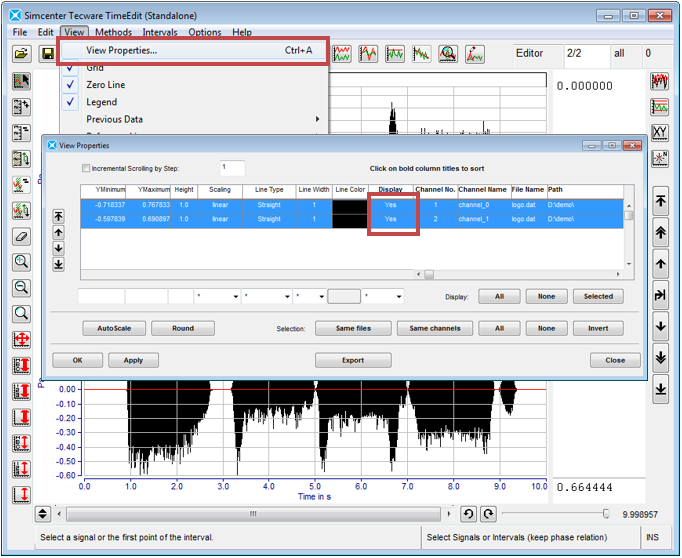Click Display Selected button
Image resolution: width=682 pixels, height=558 pixels.
[x=598, y=296]
